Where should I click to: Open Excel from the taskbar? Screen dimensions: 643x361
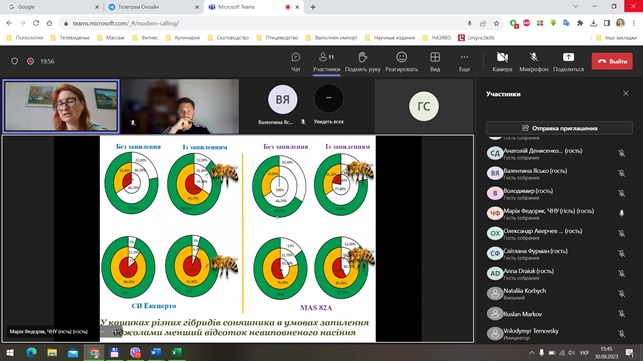click(177, 352)
